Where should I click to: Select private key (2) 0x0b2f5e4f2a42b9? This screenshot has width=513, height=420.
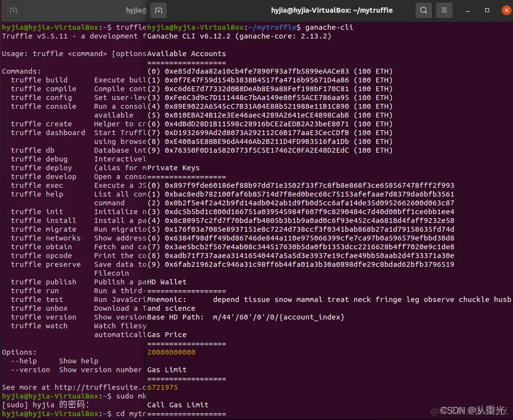pyautogui.click(x=310, y=203)
